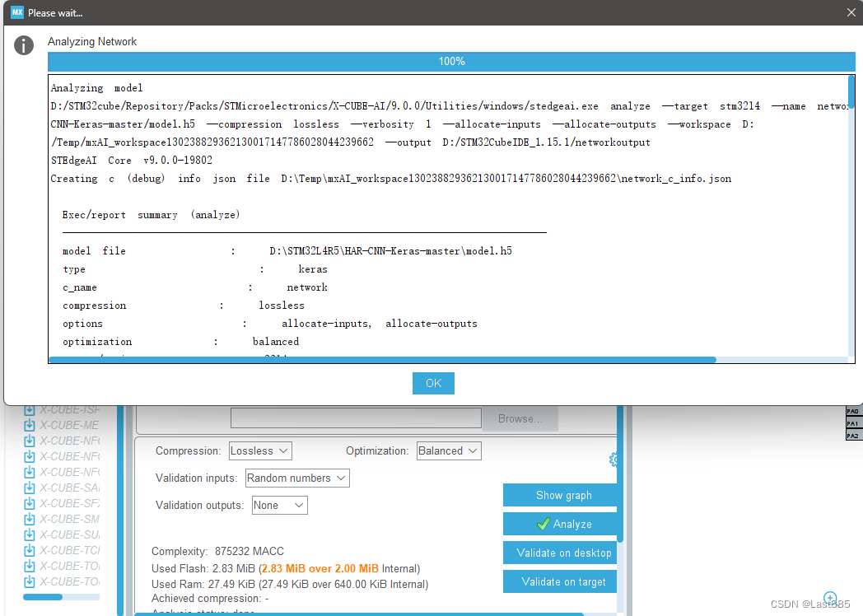The width and height of the screenshot is (863, 616).
Task: Click the download icon next to X-CUBE-SA
Action: tap(29, 488)
